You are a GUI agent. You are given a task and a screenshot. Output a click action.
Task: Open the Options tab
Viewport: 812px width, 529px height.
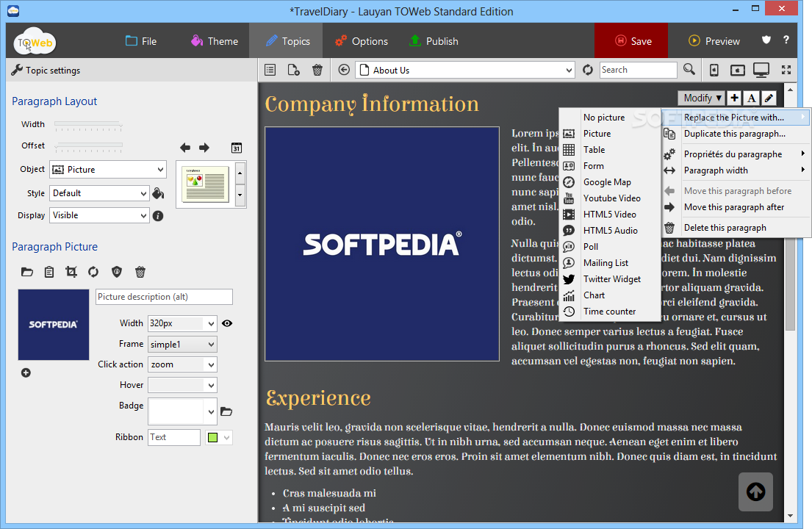[361, 41]
